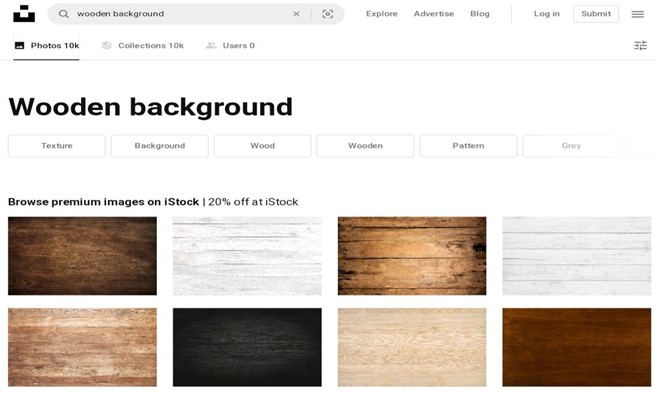Select the Background tag button
Screen dimensions: 655x395
[160, 146]
